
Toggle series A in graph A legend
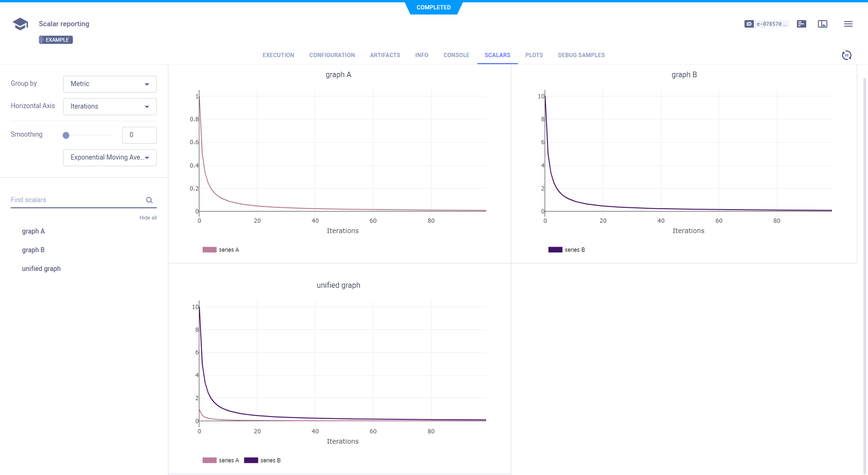click(x=221, y=250)
